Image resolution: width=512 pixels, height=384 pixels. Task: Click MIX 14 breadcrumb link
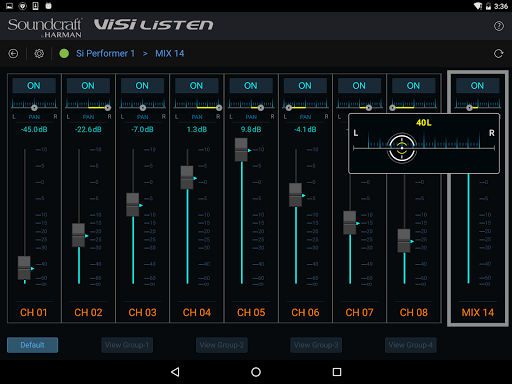[x=170, y=53]
